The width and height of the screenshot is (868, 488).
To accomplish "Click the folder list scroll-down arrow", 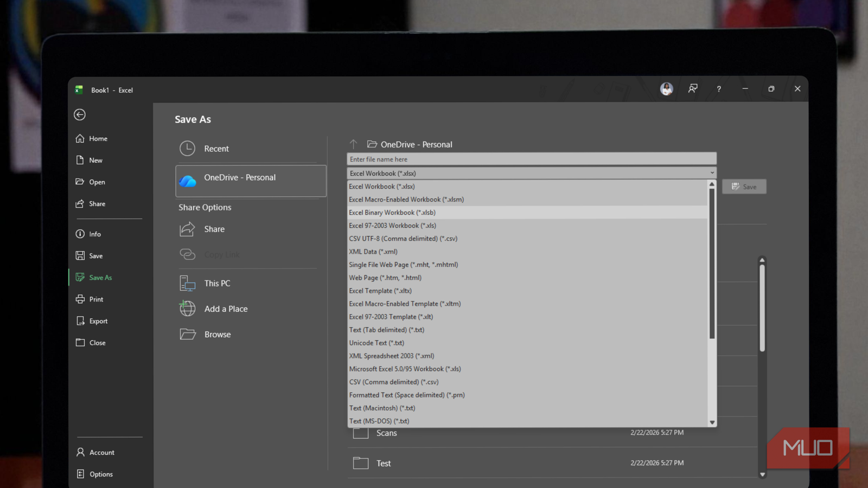I will [x=762, y=474].
